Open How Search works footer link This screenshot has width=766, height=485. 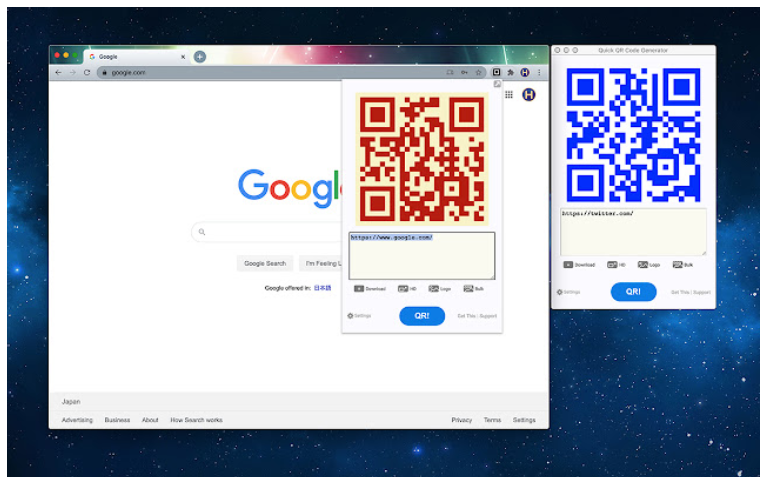[196, 420]
